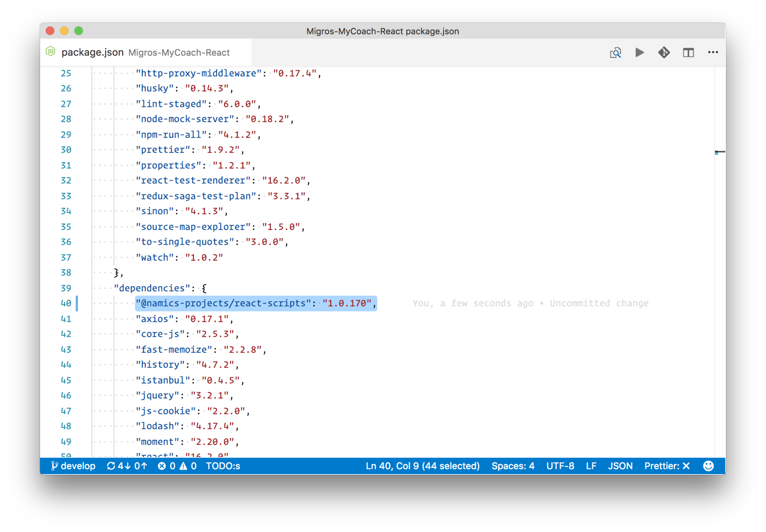Viewport: 766px width, 532px height.
Task: Switch the git branch named develop
Action: point(74,466)
